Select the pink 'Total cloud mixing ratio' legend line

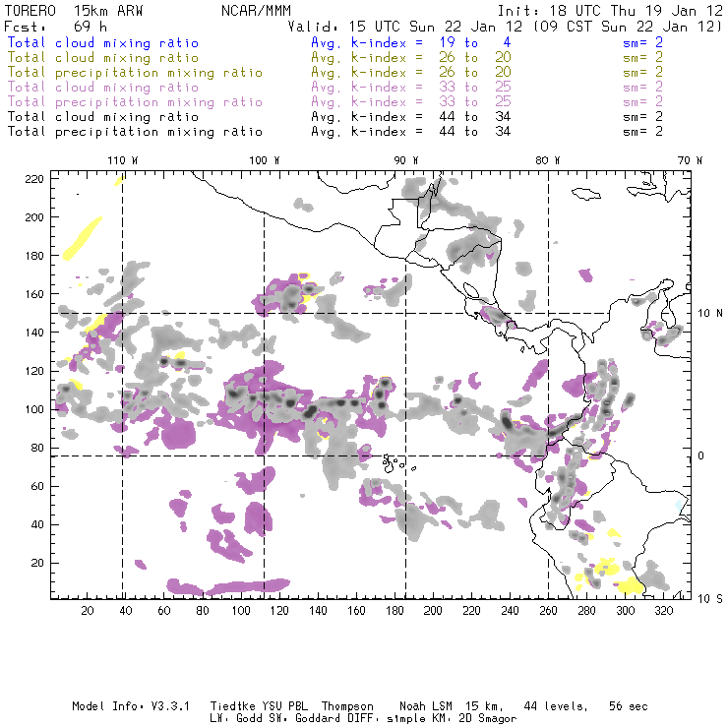tap(103, 88)
